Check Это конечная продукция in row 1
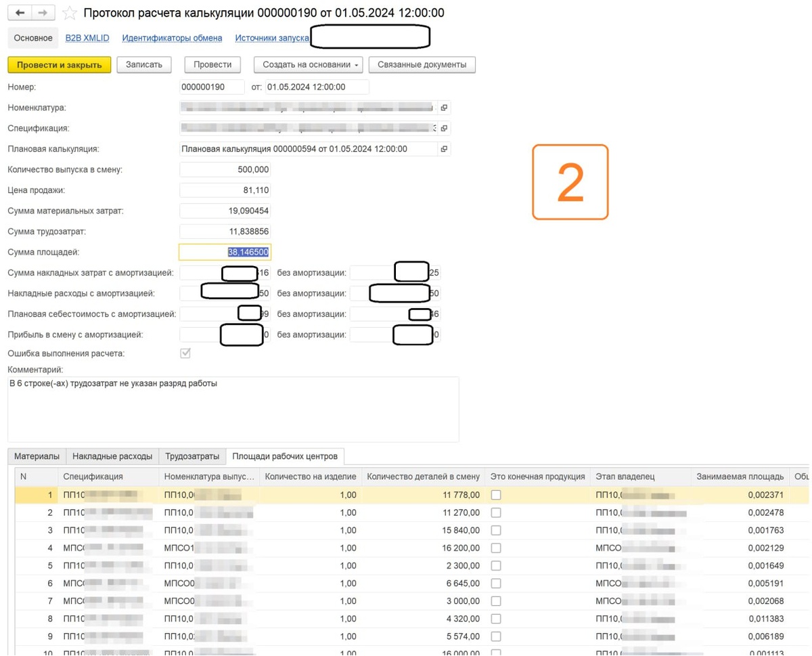Viewport: 812px width, 656px height. tap(496, 496)
